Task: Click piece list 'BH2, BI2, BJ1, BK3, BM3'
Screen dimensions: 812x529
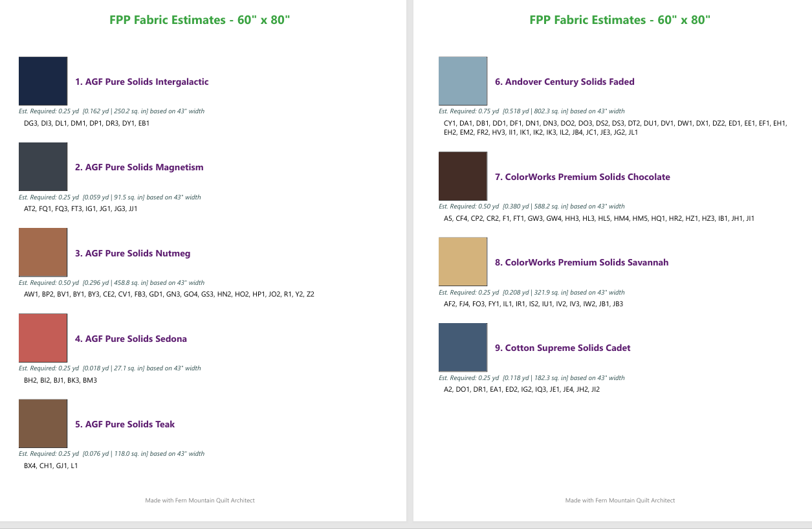Action: click(x=60, y=380)
